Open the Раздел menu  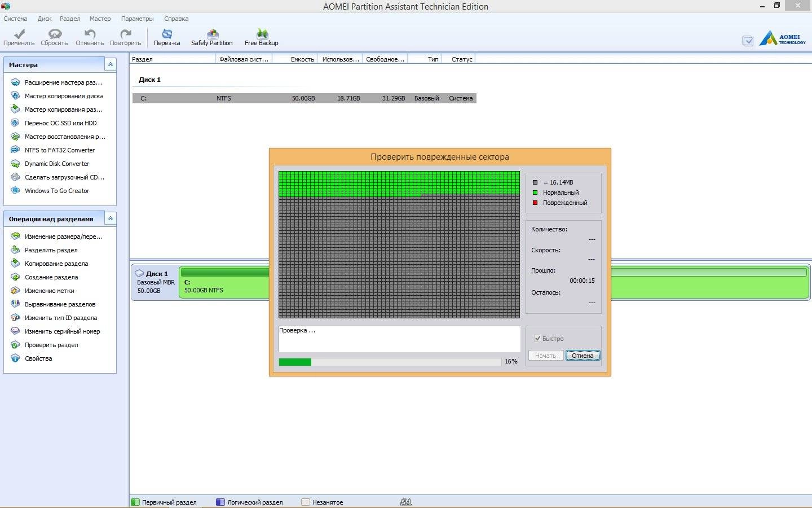[x=70, y=19]
